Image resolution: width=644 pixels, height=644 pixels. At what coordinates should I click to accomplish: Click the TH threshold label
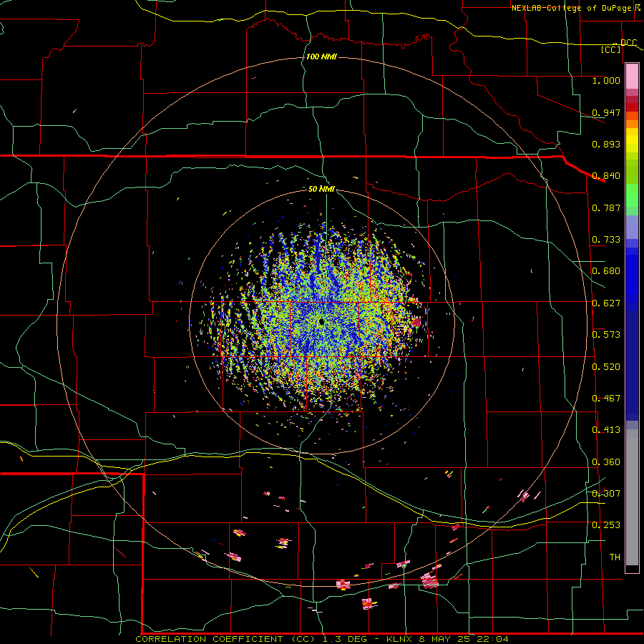(x=615, y=557)
